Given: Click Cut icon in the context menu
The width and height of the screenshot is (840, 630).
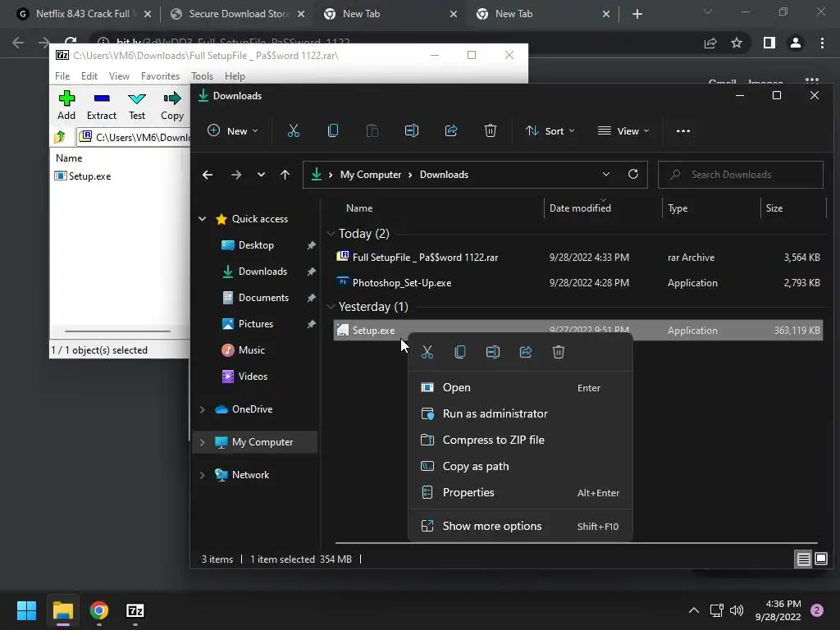Looking at the screenshot, I should click(427, 352).
